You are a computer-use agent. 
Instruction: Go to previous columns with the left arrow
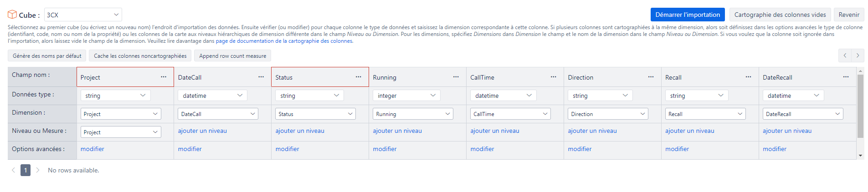(x=845, y=56)
